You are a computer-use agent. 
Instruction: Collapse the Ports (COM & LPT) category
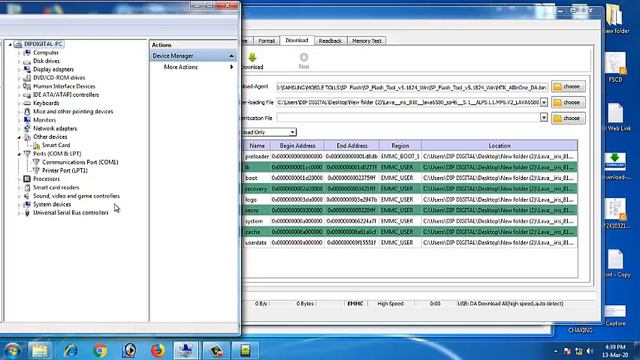[19, 154]
